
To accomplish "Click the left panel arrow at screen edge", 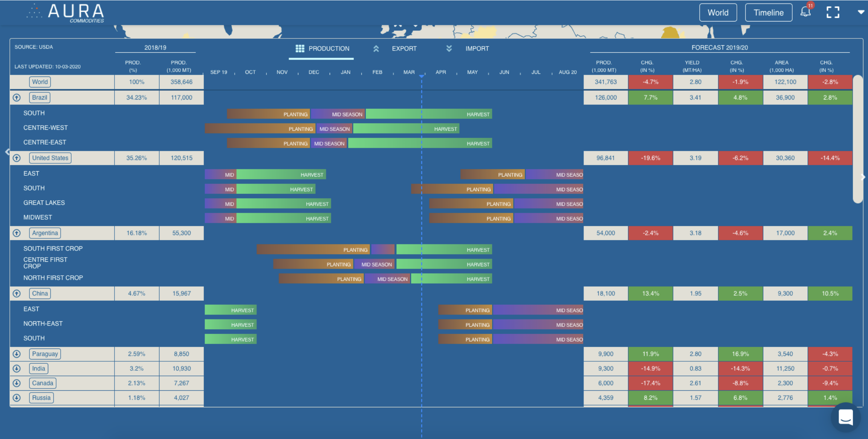I will [x=7, y=152].
